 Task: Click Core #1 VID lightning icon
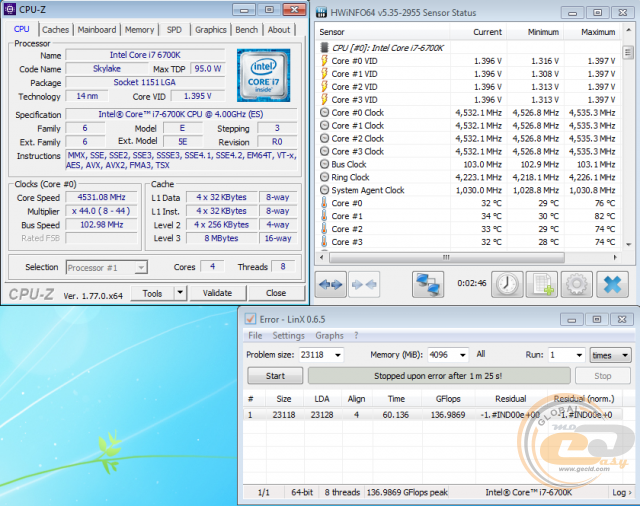click(x=324, y=74)
